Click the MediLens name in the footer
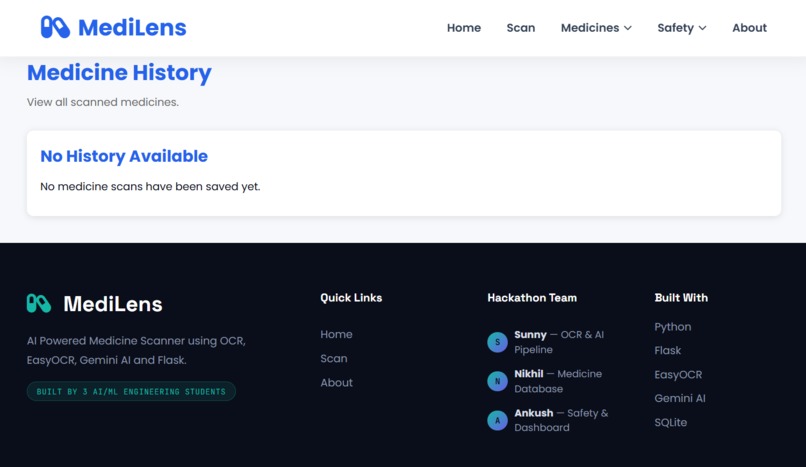The image size is (806, 467). click(x=113, y=304)
